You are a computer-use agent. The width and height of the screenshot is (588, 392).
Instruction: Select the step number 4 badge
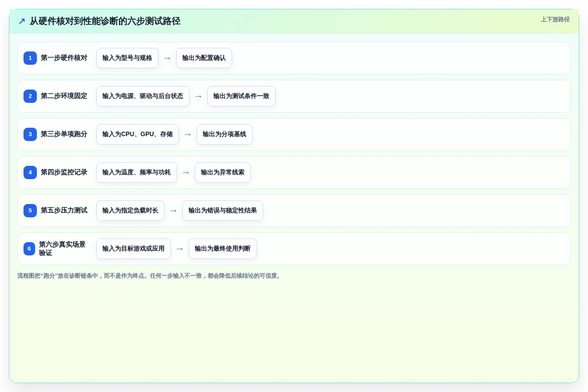click(30, 172)
